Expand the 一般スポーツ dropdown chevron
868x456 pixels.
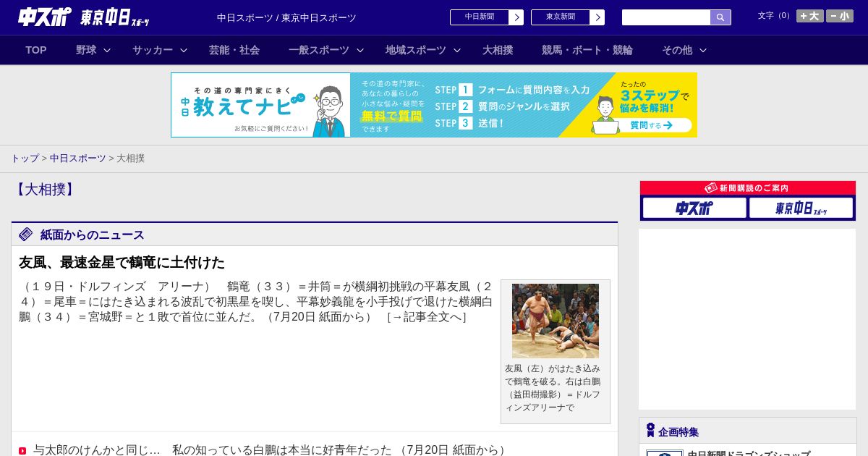360,50
